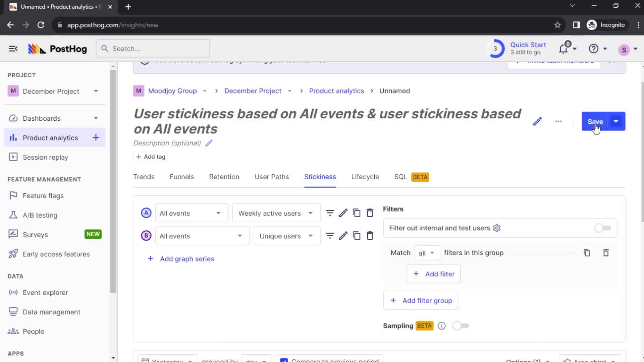The width and height of the screenshot is (644, 362).
Task: Open Data management in sidebar
Action: tap(54, 312)
